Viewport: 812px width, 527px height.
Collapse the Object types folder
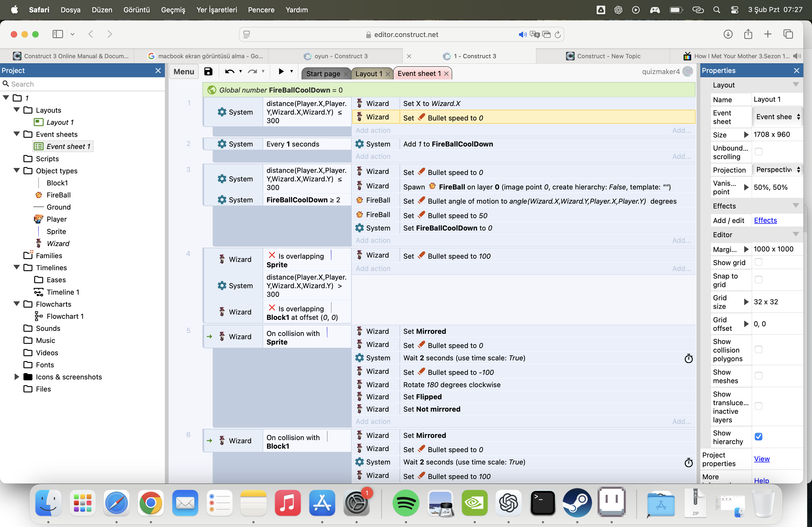[x=16, y=170]
